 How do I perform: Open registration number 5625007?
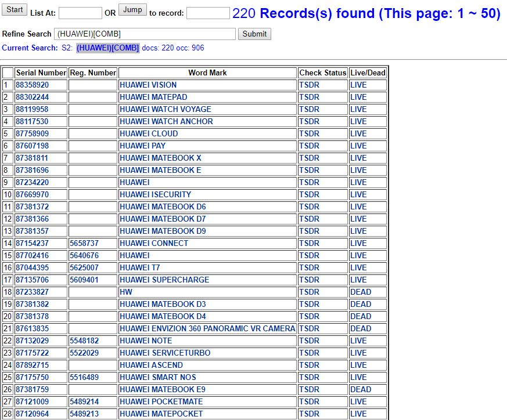click(84, 268)
